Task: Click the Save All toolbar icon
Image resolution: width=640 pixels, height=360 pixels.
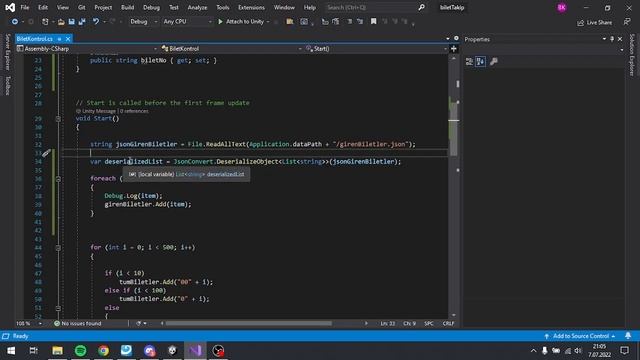Action: pyautogui.click(x=82, y=22)
